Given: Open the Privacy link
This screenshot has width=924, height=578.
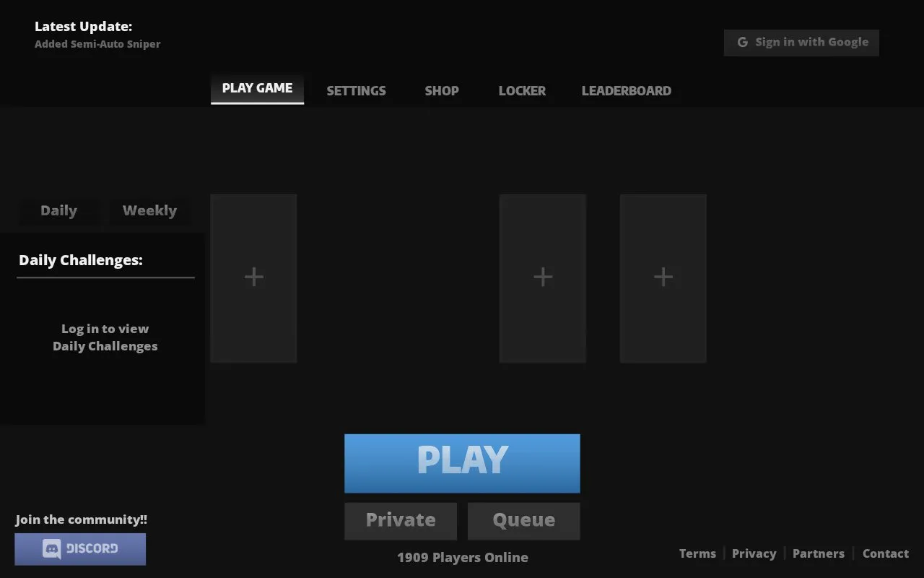Looking at the screenshot, I should coord(754,553).
